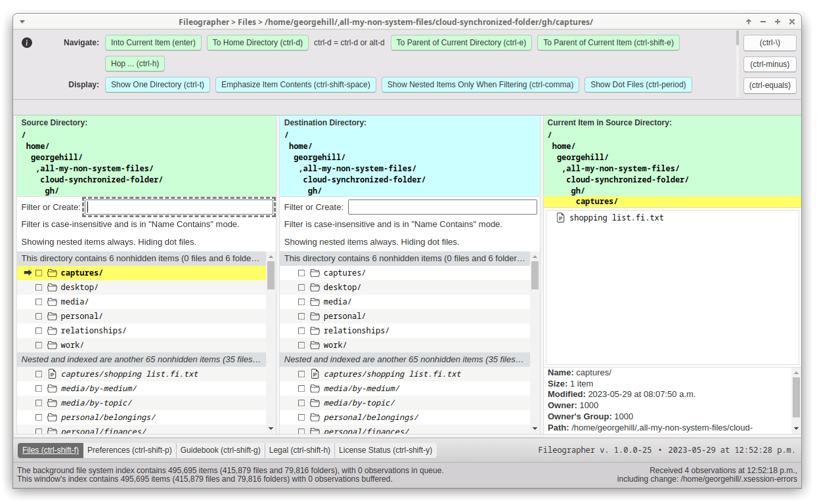Click the Destination media/by-topic/ folder icon

(x=315, y=403)
